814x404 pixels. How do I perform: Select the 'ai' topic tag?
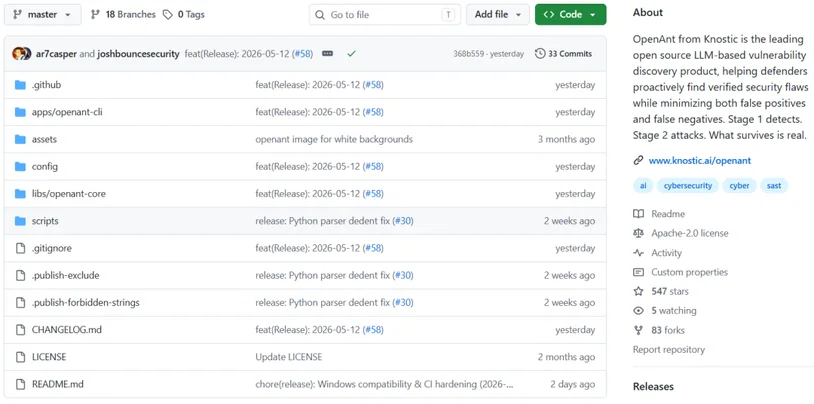[643, 186]
